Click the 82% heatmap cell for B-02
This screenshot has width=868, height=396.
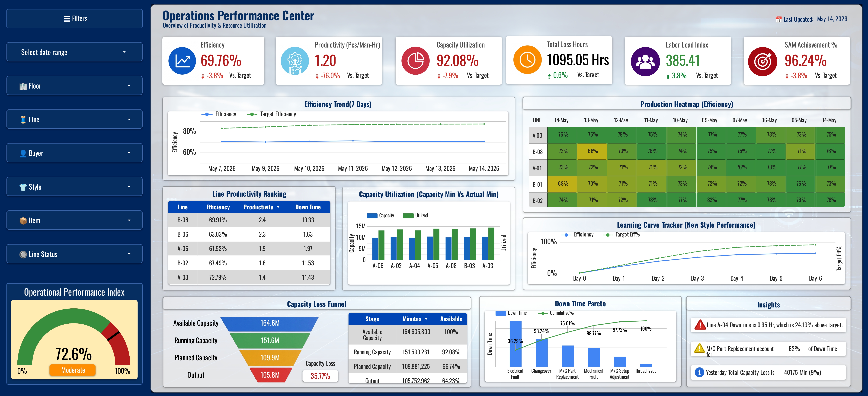tap(712, 200)
